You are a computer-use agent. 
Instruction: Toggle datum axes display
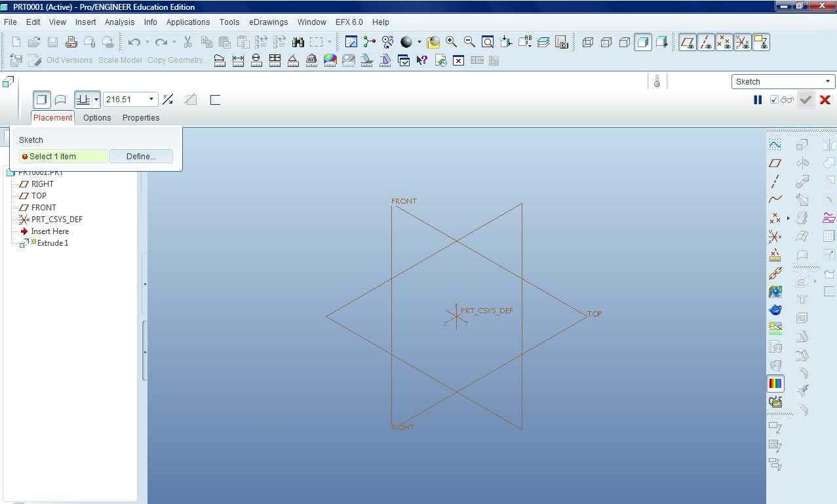tap(706, 42)
